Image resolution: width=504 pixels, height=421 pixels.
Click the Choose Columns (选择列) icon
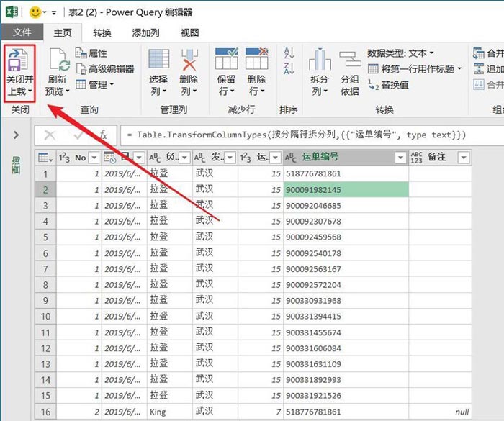click(x=159, y=59)
